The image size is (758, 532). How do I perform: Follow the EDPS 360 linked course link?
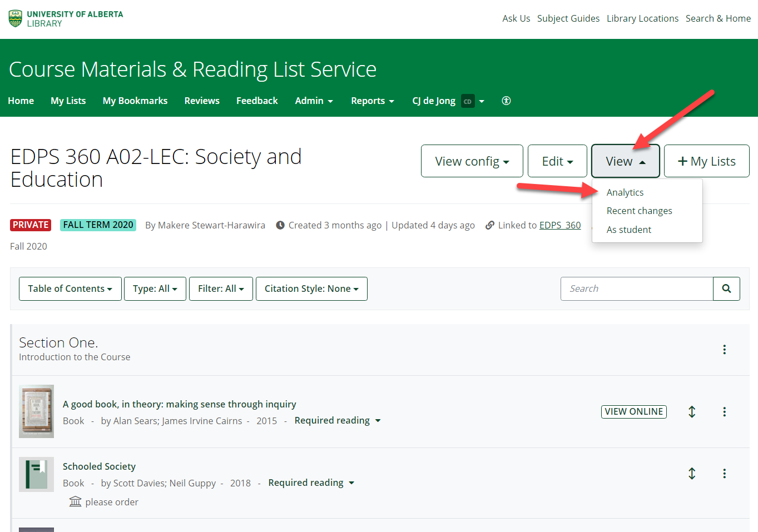coord(560,225)
